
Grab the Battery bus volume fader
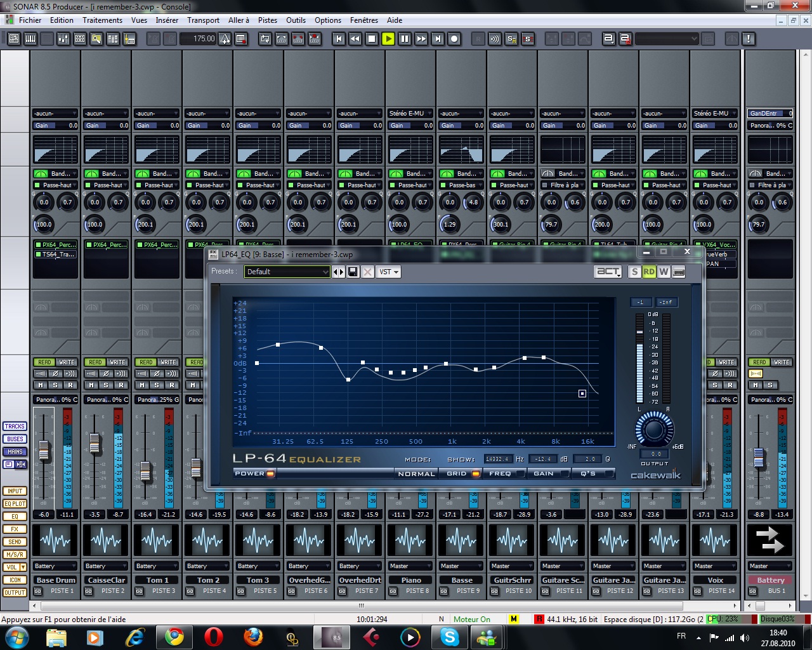click(757, 458)
